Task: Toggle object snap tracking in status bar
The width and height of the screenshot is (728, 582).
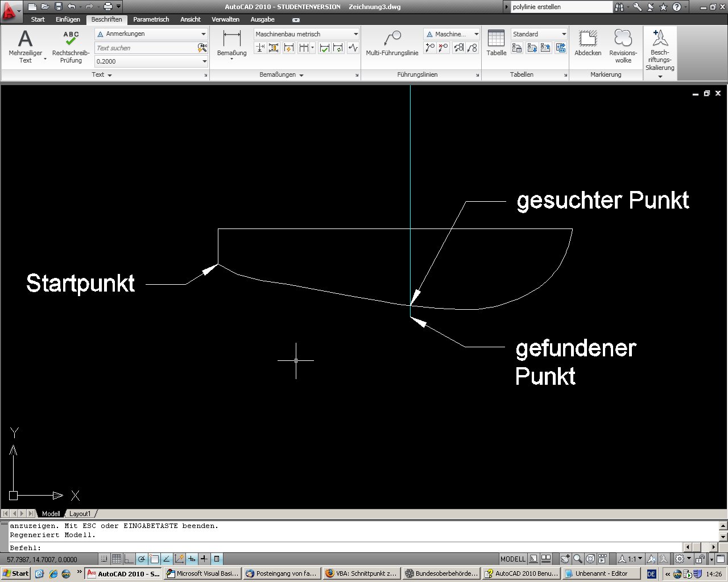Action: pos(167,559)
